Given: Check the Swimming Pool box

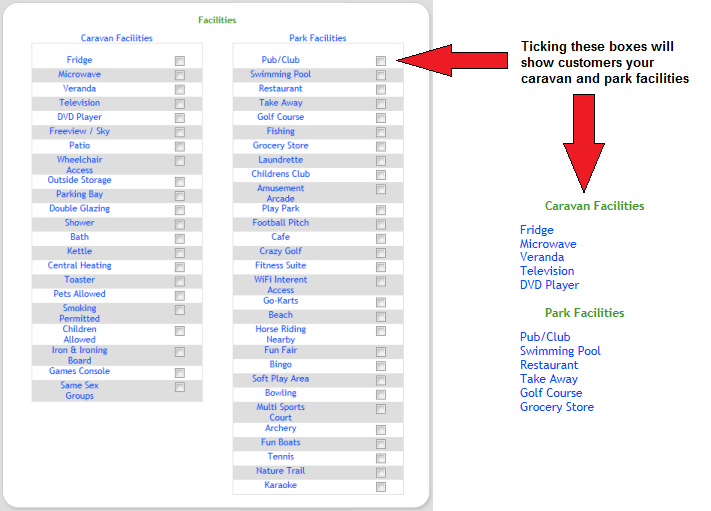Looking at the screenshot, I should [x=381, y=75].
